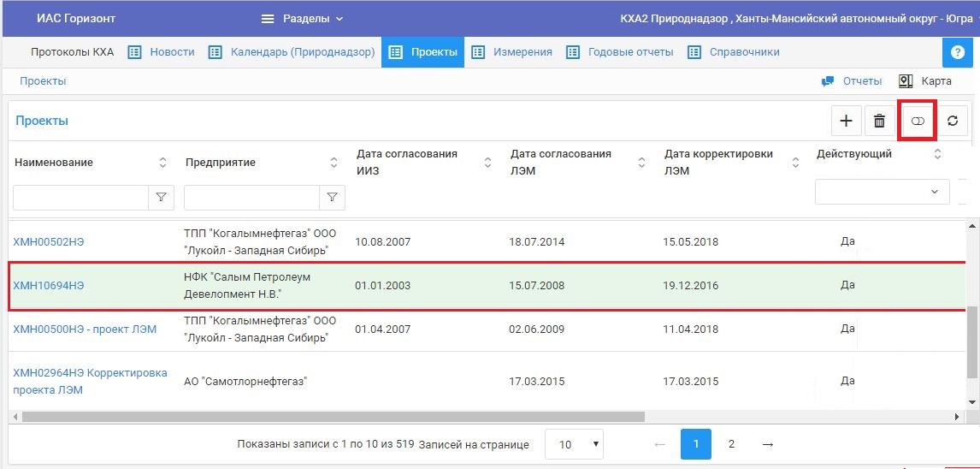Open the Годовые отчеты tab
980x469 pixels.
click(x=619, y=52)
